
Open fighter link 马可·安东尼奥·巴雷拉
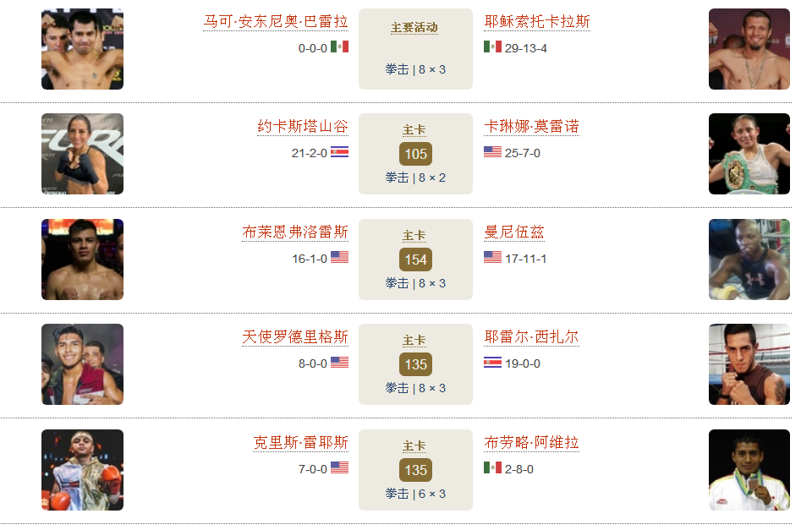pyautogui.click(x=276, y=22)
